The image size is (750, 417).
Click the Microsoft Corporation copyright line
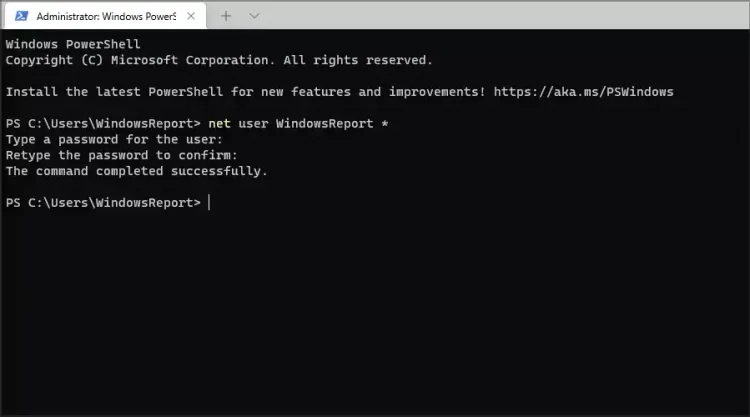(x=219, y=60)
